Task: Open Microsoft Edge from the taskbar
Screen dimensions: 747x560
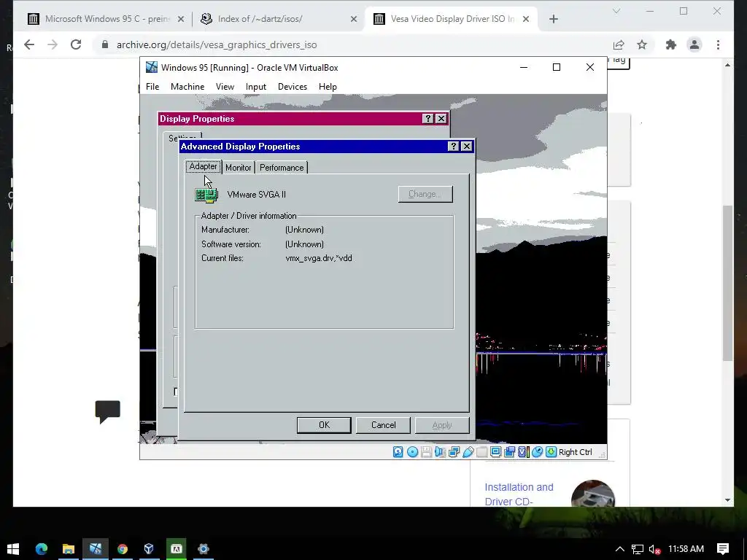Action: click(x=42, y=549)
